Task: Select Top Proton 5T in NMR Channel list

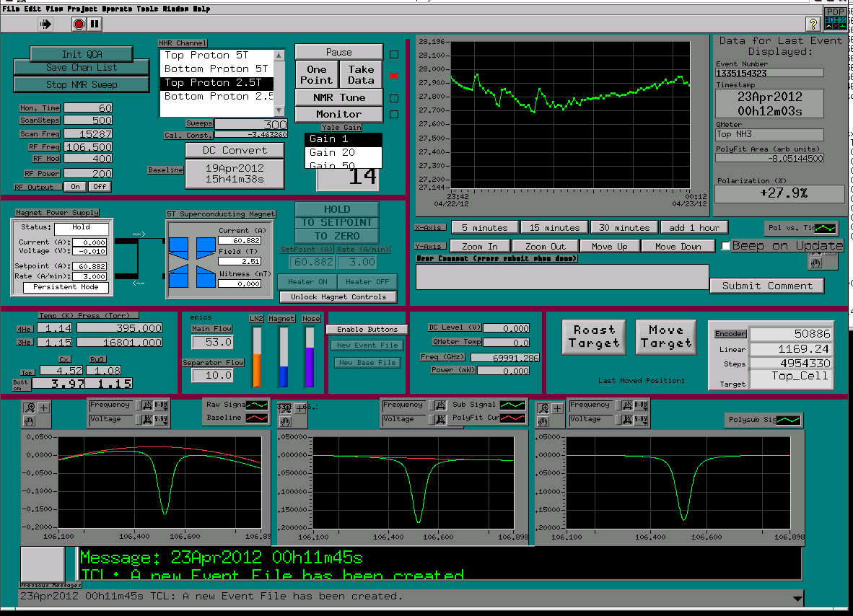Action: click(x=216, y=56)
